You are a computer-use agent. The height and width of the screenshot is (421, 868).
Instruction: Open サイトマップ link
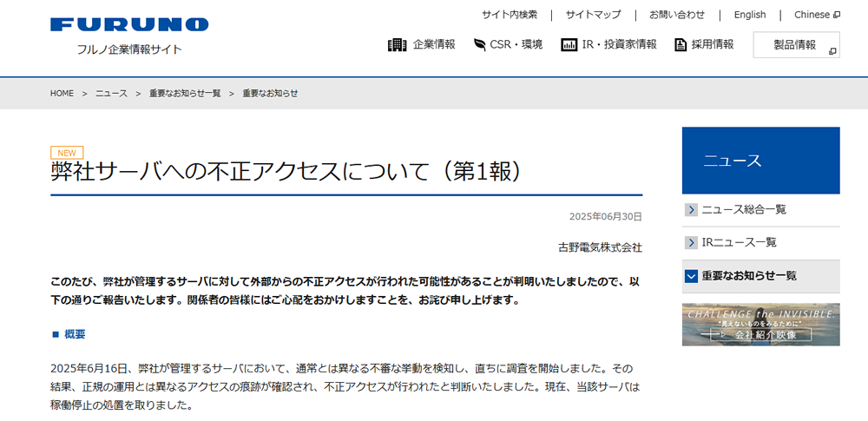pos(593,15)
